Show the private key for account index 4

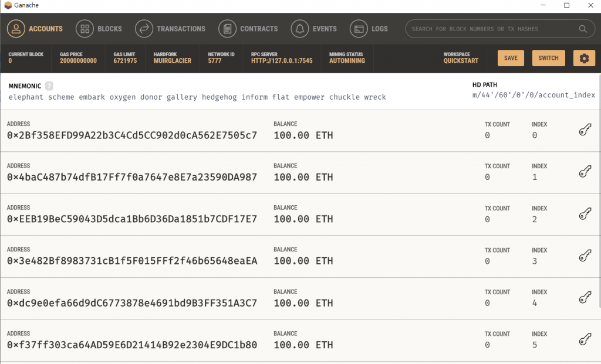[x=585, y=297]
